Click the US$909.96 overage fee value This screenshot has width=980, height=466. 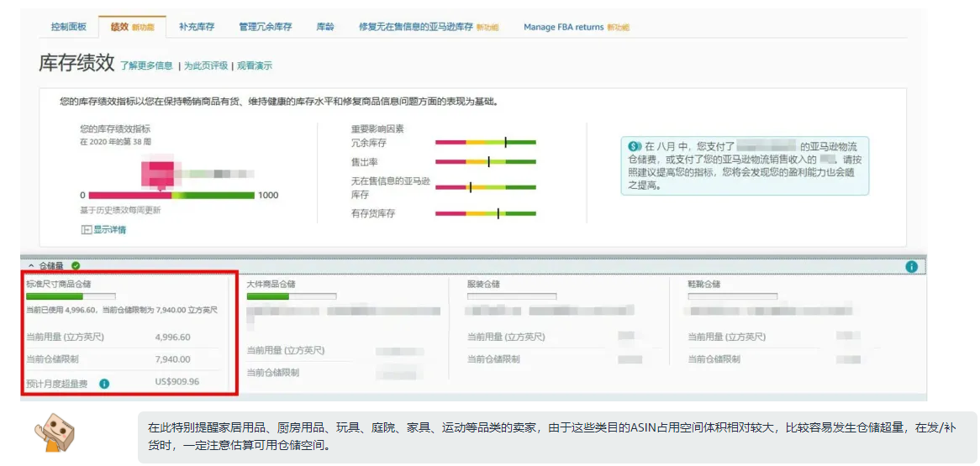(x=177, y=381)
